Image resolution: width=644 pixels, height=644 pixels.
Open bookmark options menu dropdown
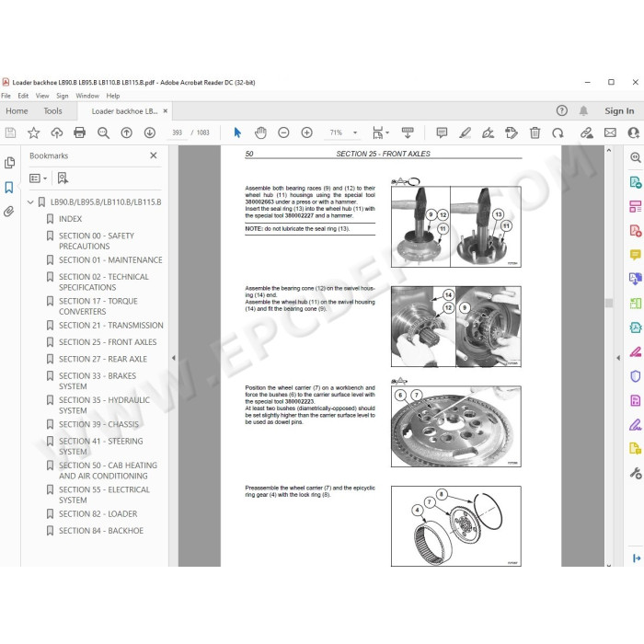tap(39, 178)
